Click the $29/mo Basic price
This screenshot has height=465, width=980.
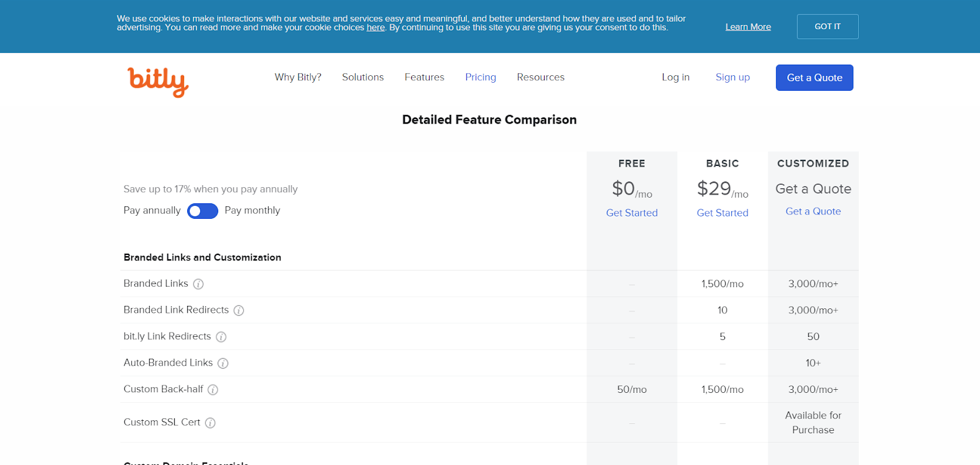[723, 189]
